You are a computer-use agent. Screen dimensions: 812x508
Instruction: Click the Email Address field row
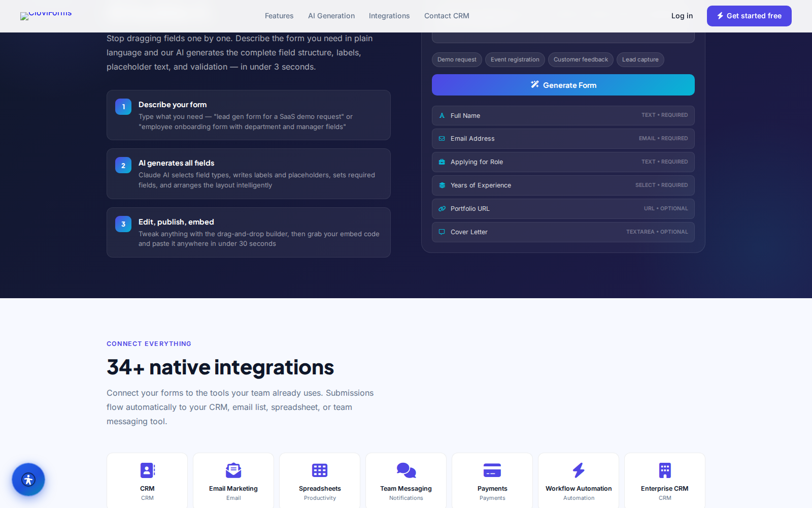pos(563,139)
